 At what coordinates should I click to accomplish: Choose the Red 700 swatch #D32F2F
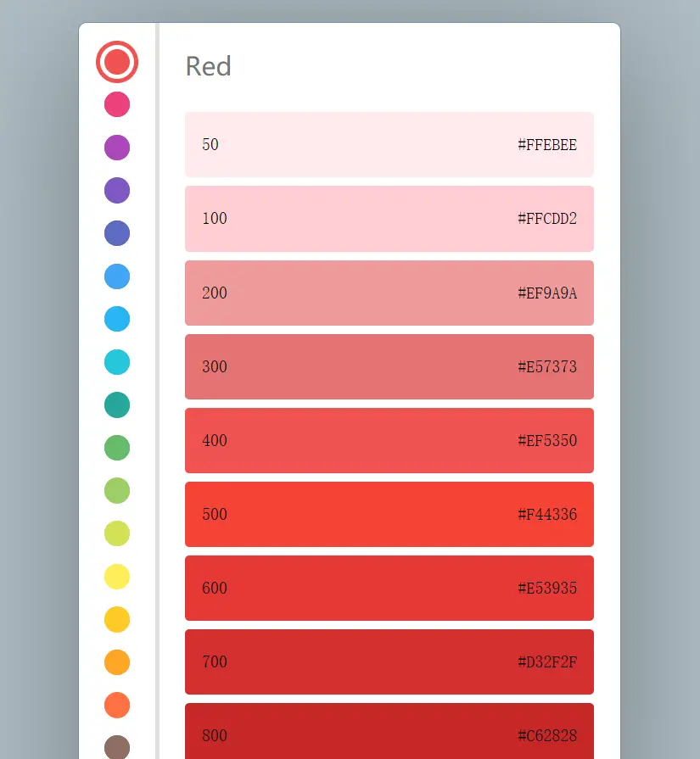[389, 661]
